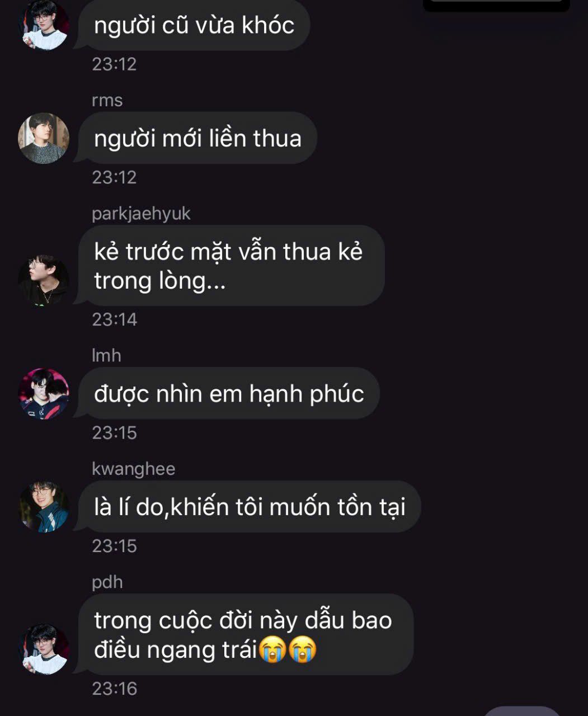The width and height of the screenshot is (588, 716).
Task: Select the message "được nhìn em hạnh phúc"
Action: 229,393
